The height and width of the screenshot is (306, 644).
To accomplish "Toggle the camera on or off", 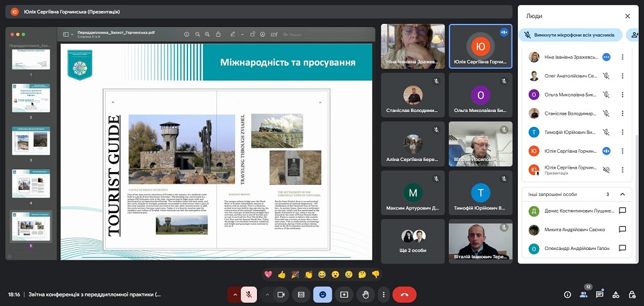I will [281, 294].
